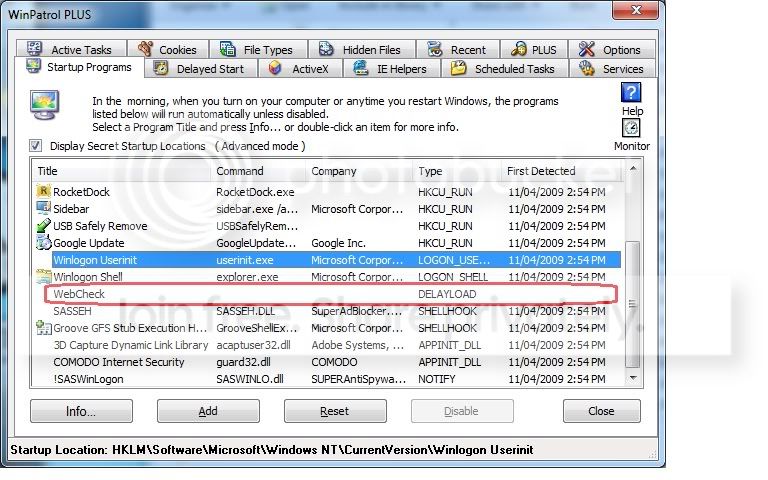Viewport: 768px width, 480px height.
Task: Open the IE Helpers tab
Action: click(x=391, y=69)
